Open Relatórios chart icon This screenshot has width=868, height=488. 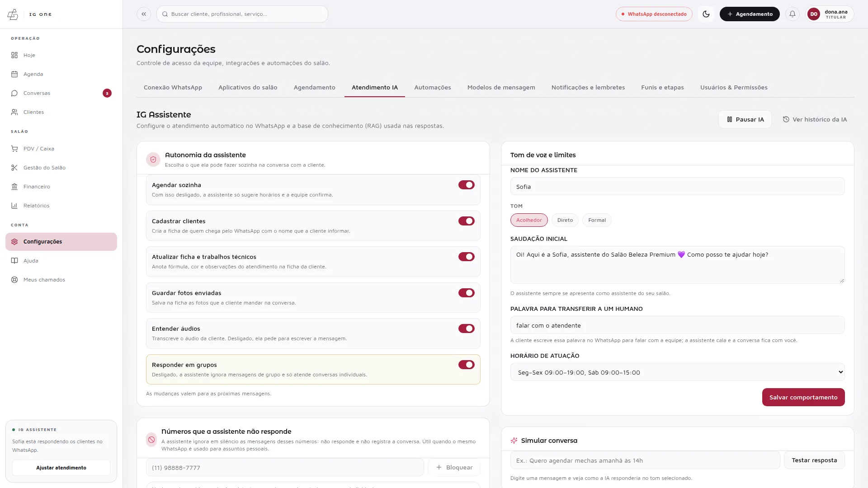14,206
